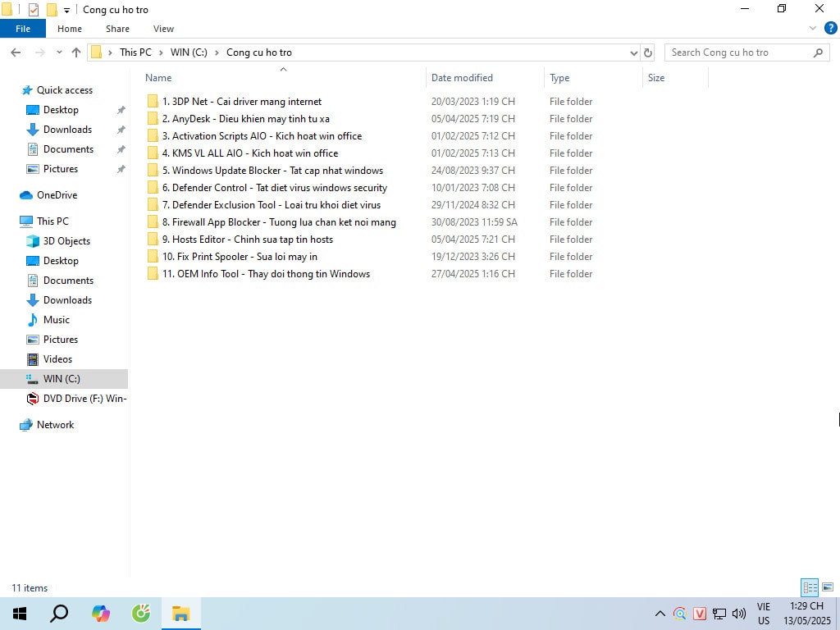Select the OEM Info Tool folder icon
840x630 pixels.
[153, 273]
